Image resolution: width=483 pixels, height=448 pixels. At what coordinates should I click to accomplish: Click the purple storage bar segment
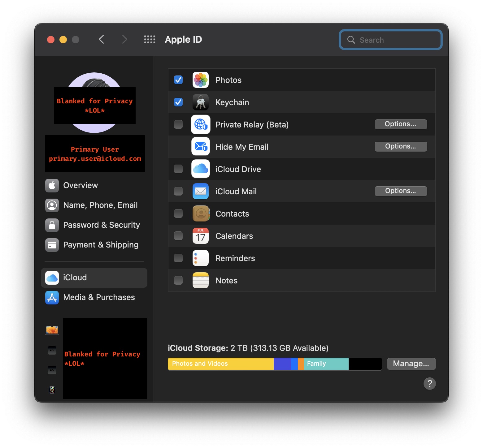pyautogui.click(x=282, y=364)
